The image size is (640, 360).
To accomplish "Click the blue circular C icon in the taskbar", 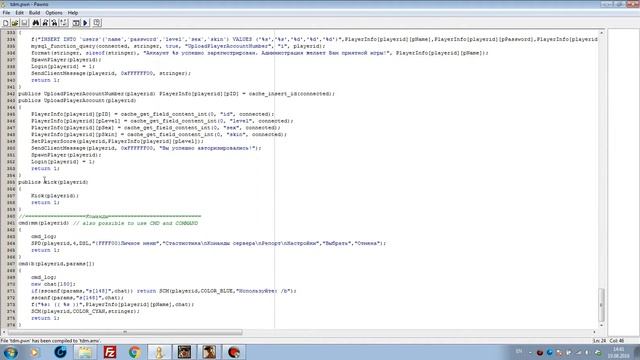I will coord(60,352).
